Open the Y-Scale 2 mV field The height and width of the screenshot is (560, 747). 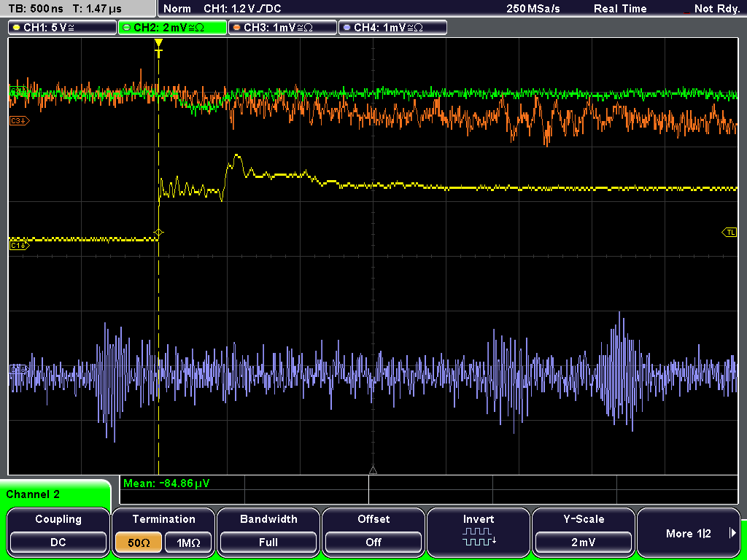(584, 542)
